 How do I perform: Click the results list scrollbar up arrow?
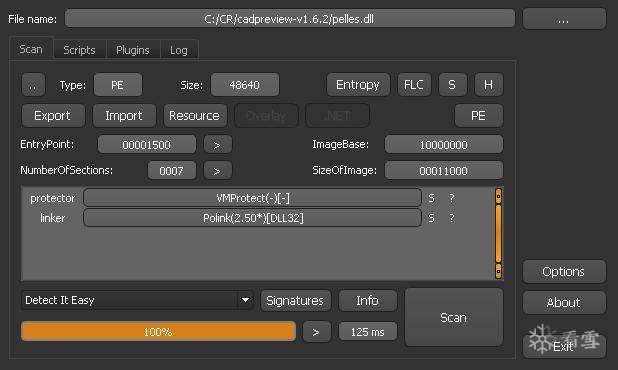pos(498,196)
